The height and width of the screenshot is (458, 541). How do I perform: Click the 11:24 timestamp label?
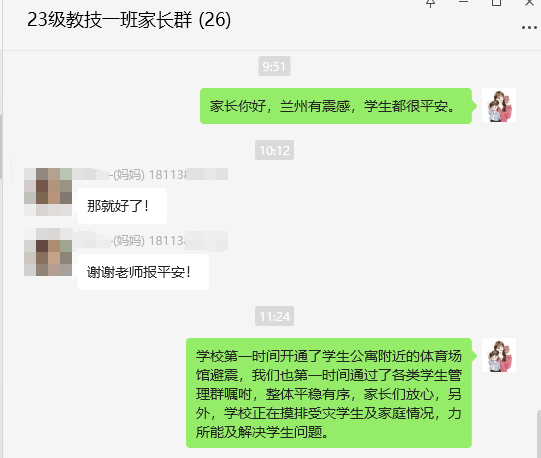(274, 316)
